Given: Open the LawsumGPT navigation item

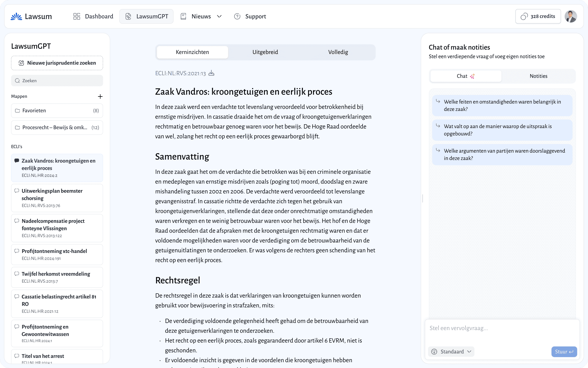Looking at the screenshot, I should click(146, 17).
